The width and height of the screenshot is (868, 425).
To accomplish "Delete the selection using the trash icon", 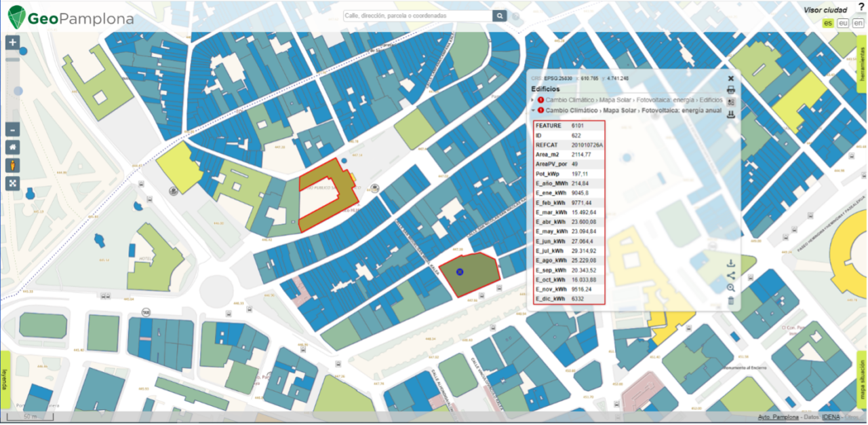I will tap(731, 301).
